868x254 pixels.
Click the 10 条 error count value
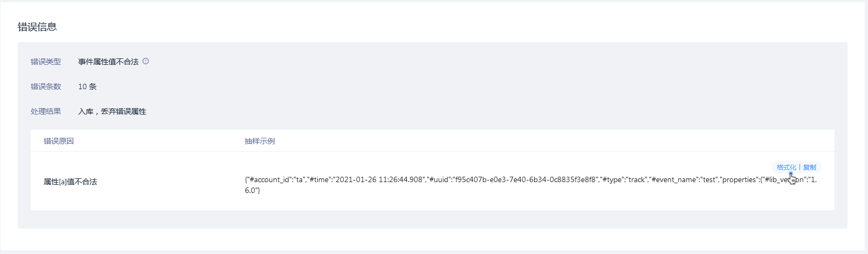click(x=87, y=86)
